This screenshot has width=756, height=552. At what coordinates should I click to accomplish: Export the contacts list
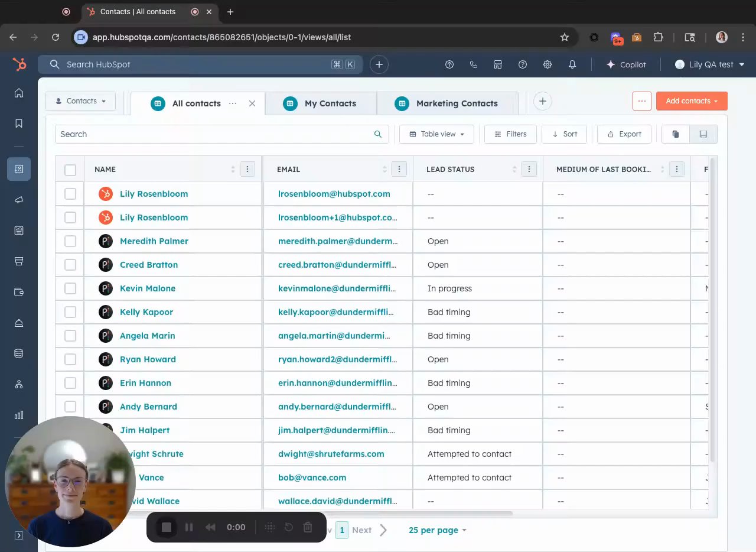click(624, 134)
